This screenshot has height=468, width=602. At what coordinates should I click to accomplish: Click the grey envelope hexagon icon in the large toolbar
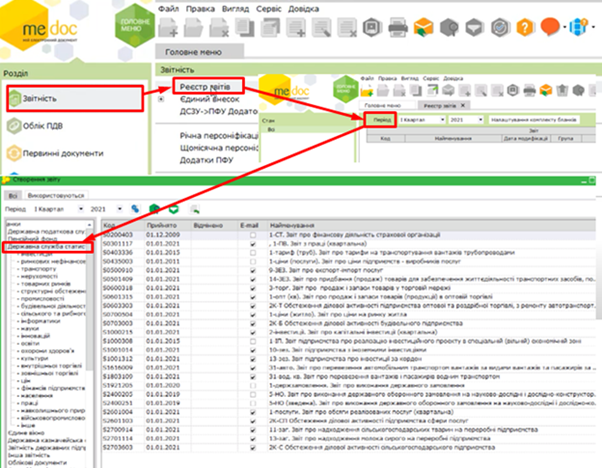[475, 28]
